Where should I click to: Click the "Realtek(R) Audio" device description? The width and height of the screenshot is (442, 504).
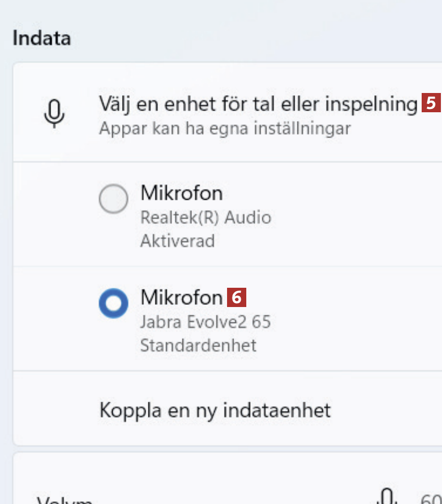206,217
